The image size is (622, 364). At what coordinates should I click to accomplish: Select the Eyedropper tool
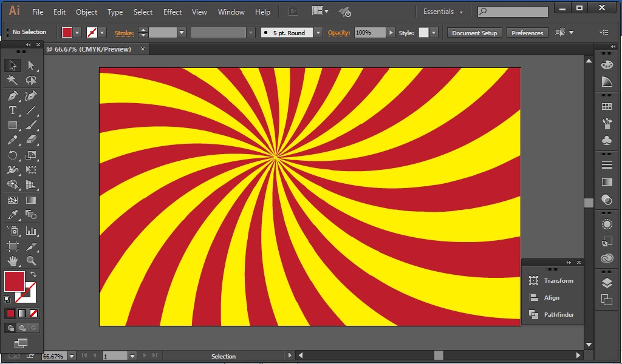point(12,215)
